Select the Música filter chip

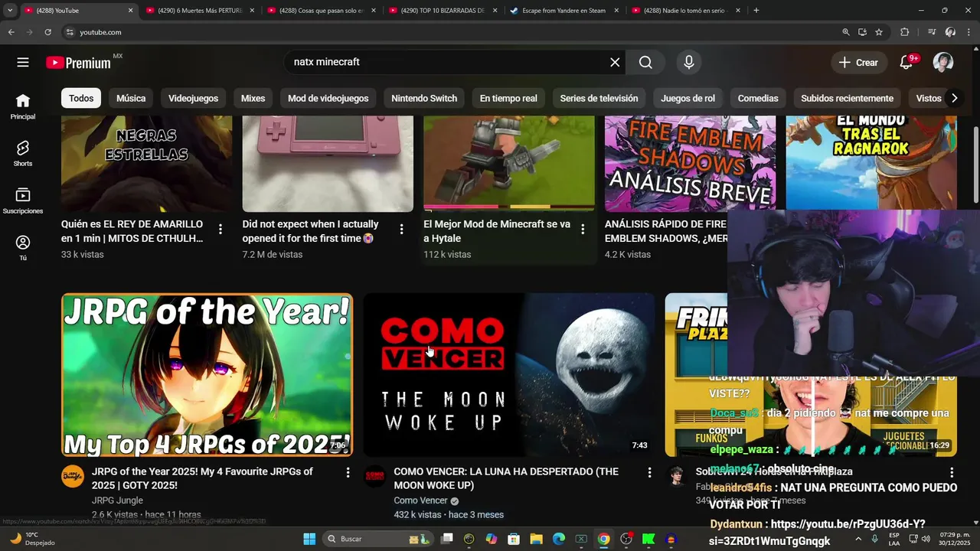pos(131,98)
